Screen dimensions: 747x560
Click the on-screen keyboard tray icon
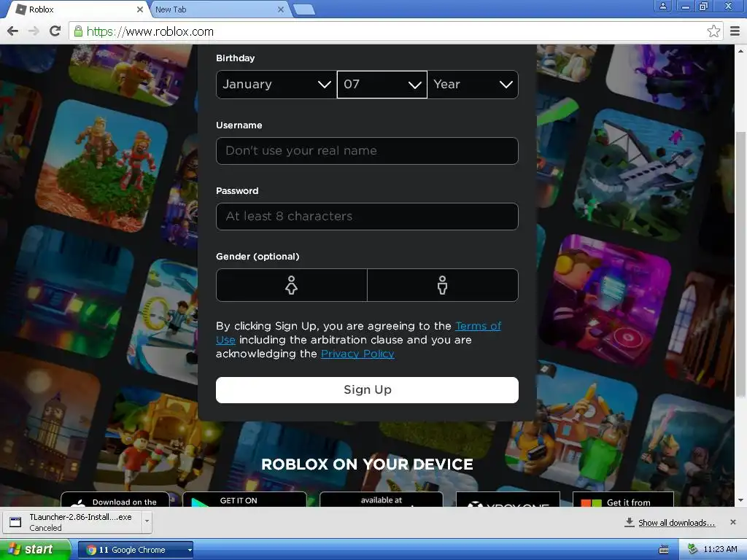tap(663, 550)
